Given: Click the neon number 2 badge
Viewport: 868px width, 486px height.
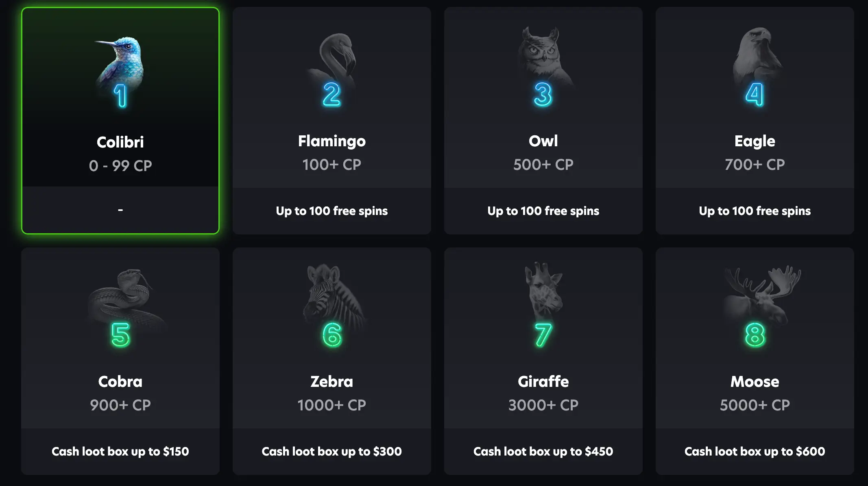Looking at the screenshot, I should coord(332,95).
